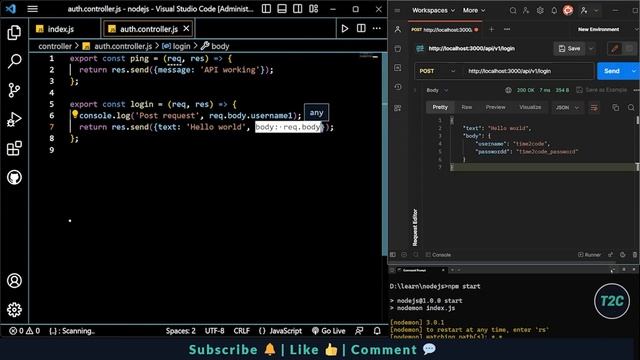Click the login symbol in breadcrumb
640x360 pixels.
176,46
